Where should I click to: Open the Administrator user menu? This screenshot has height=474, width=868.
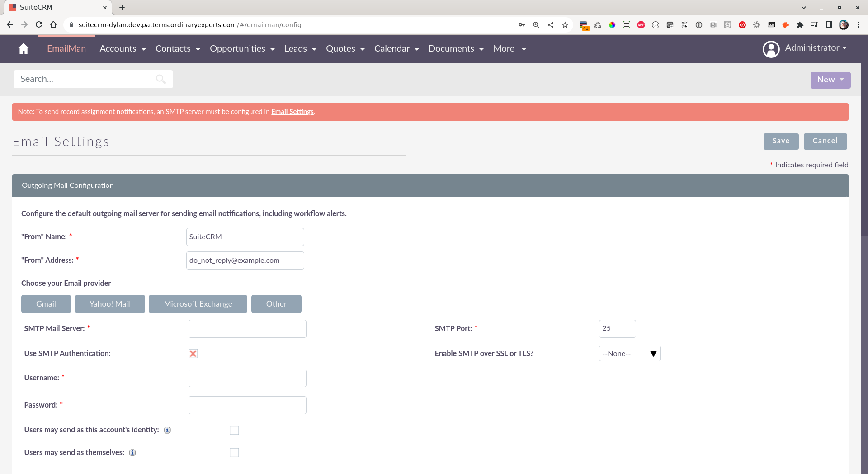pyautogui.click(x=816, y=48)
